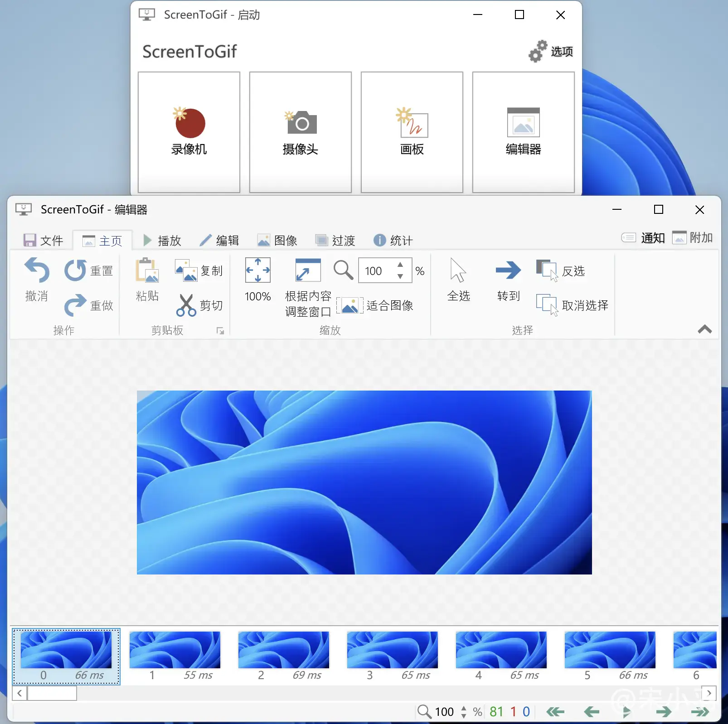Increase ribbon zoom value with up stepper
The height and width of the screenshot is (724, 728).
400,265
